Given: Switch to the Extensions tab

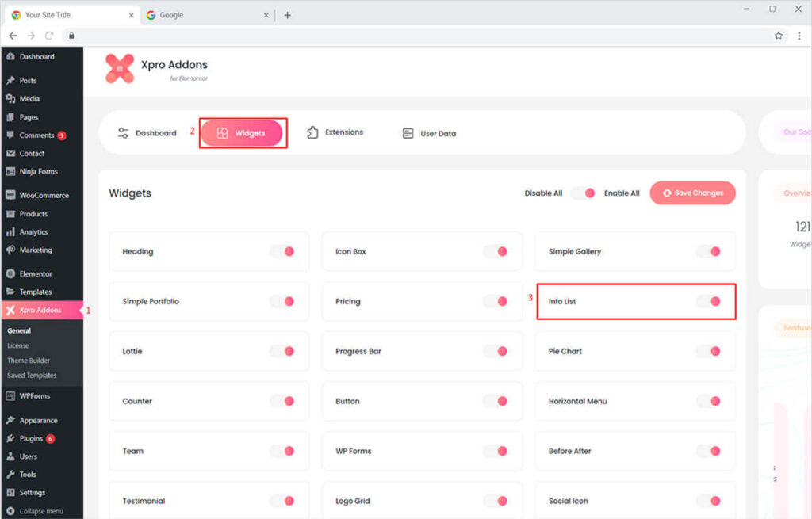Looking at the screenshot, I should click(335, 132).
